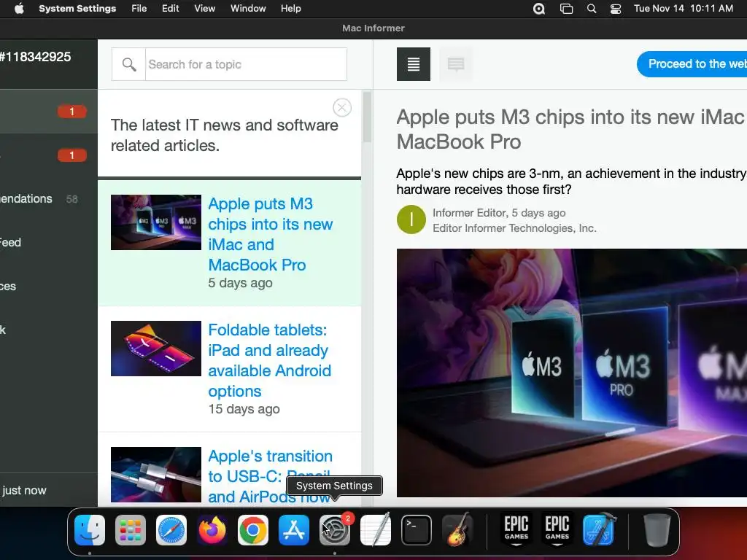Open the Help menu
This screenshot has width=747, height=560.
point(290,9)
